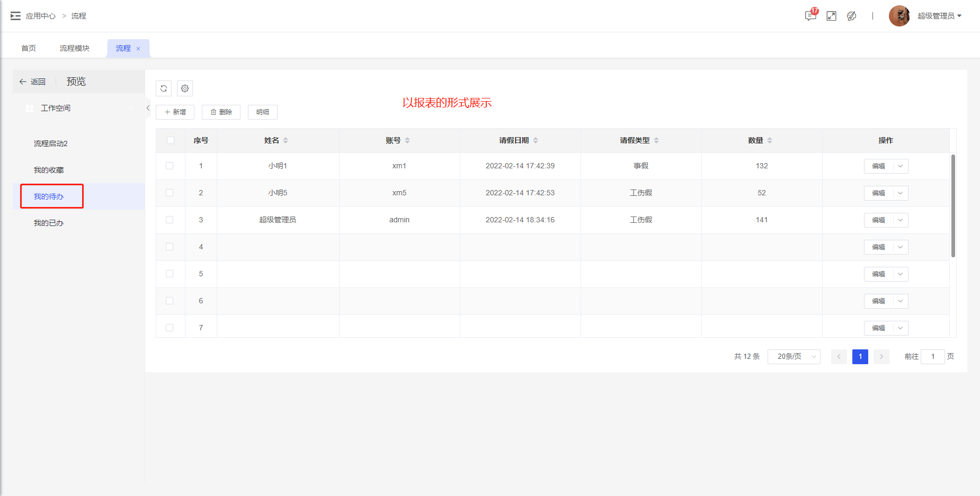Click the 小明1 name cell

[x=278, y=166]
